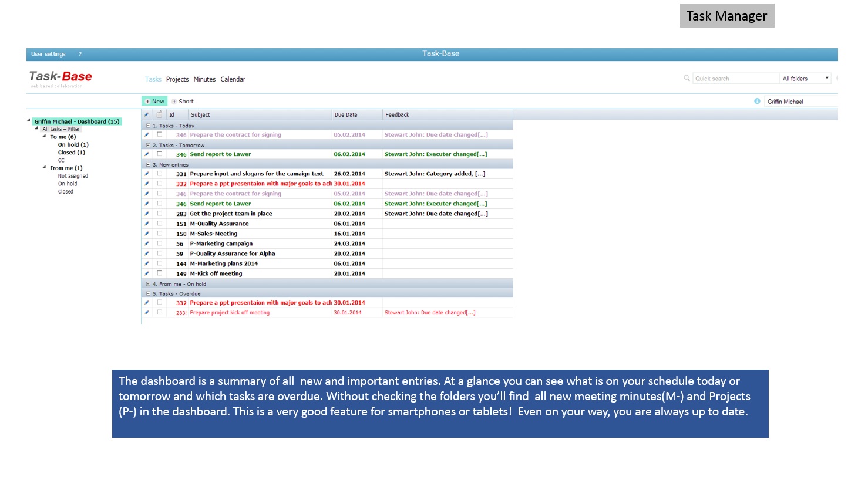Collapse the Griffin Michael - Dashboard tree node
This screenshot has height=487, width=868.
point(29,121)
